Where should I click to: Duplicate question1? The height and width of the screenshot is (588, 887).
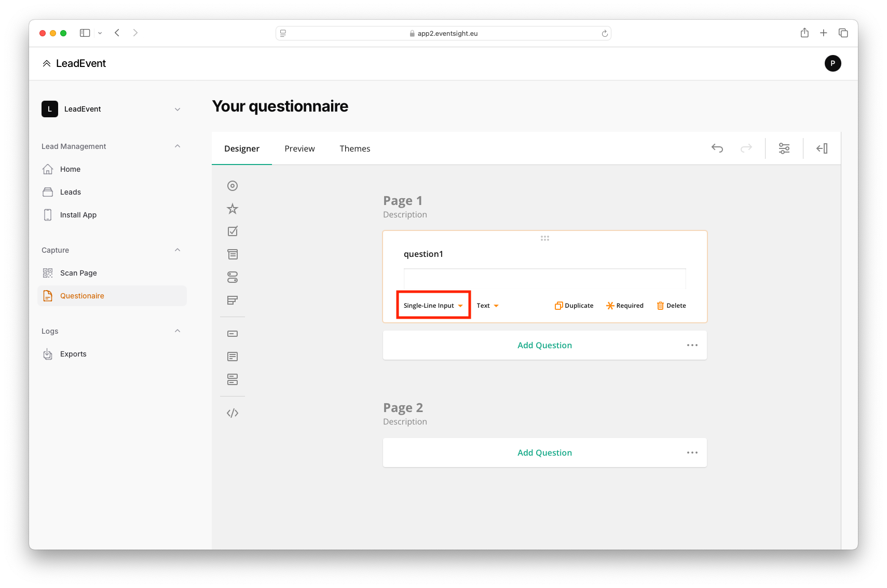pos(574,306)
